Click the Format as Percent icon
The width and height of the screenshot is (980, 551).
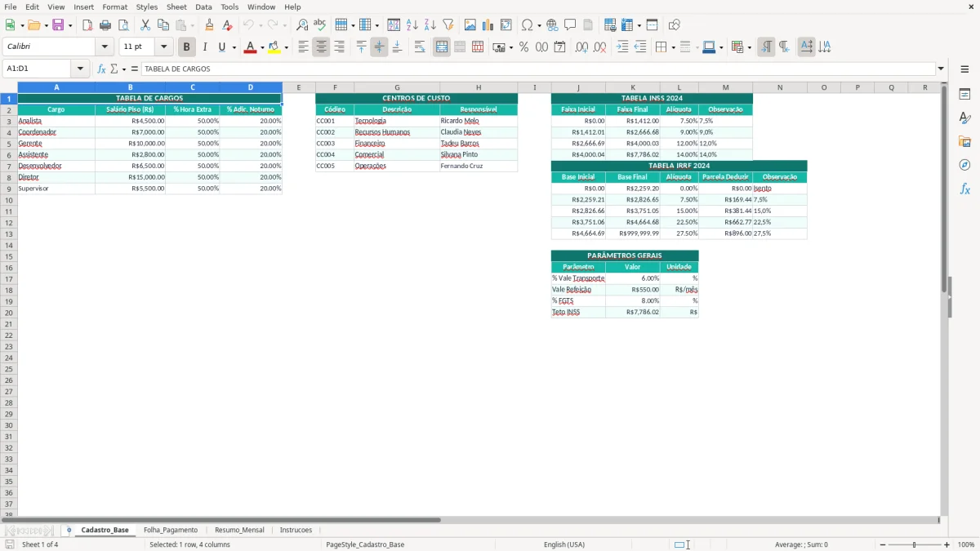(x=523, y=47)
